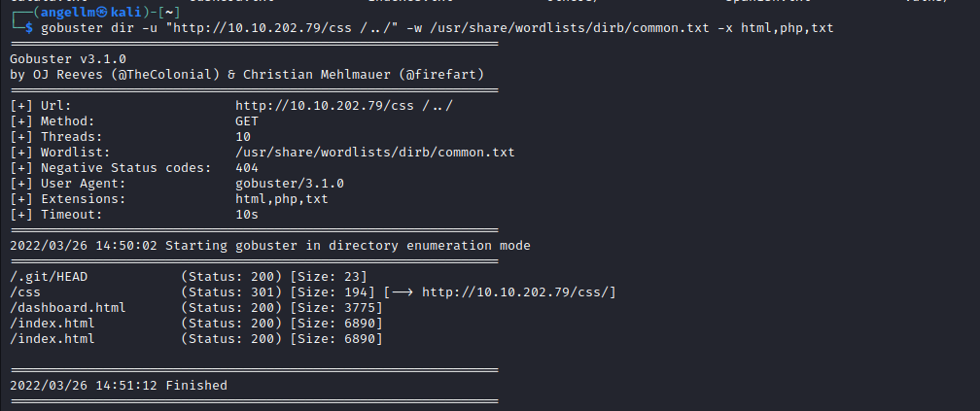Image resolution: width=980 pixels, height=411 pixels.
Task: Click the Starting gobuster timestamp line
Action: (x=269, y=245)
